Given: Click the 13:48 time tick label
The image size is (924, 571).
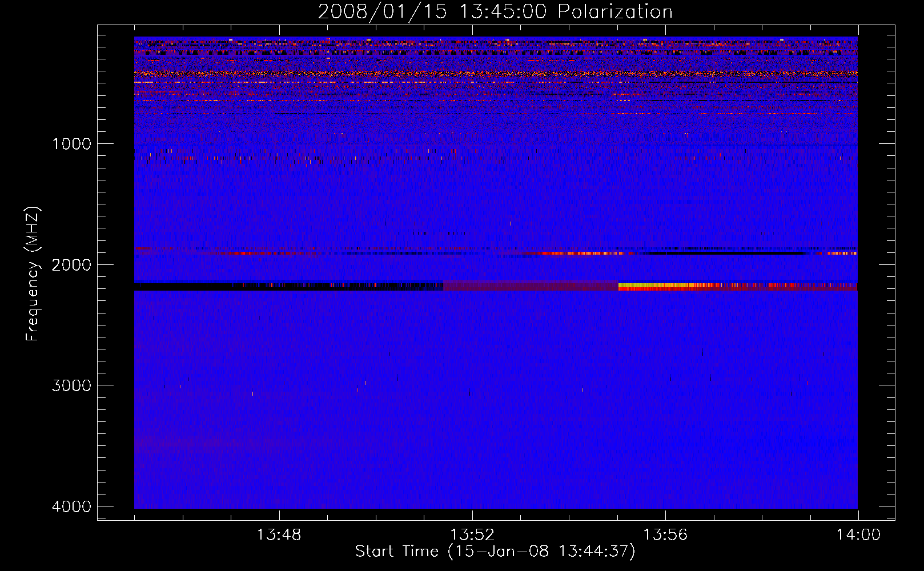Looking at the screenshot, I should click(279, 535).
